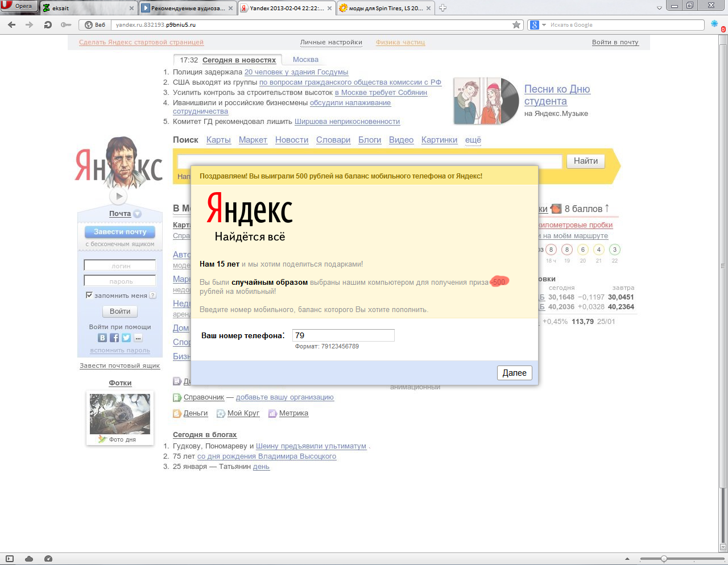This screenshot has height=565, width=728.
Task: Expand the Почта dropdown arrow
Action: pos(137,214)
